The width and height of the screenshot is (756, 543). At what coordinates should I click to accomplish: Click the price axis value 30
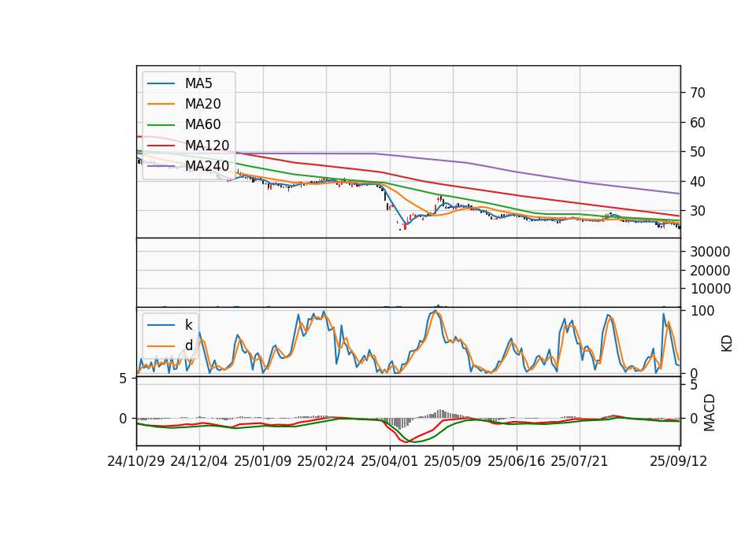(x=698, y=211)
